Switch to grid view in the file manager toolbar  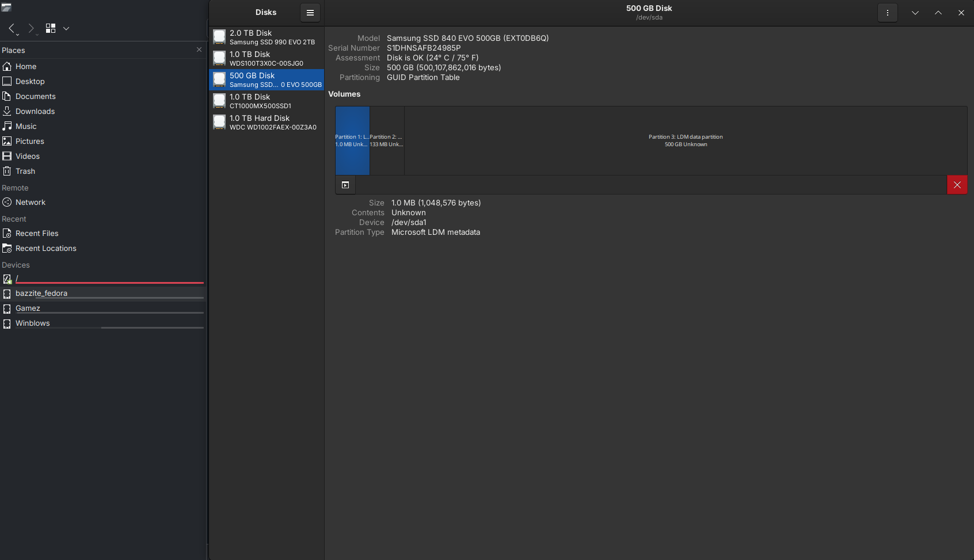[x=50, y=28]
